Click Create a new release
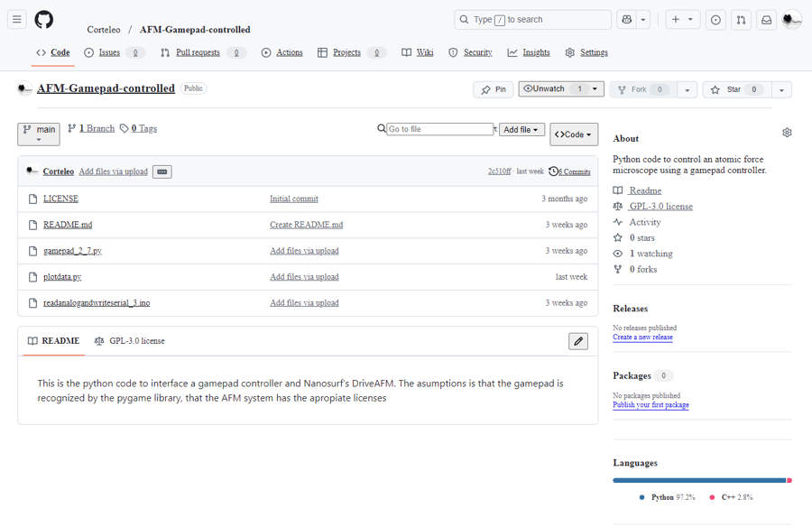812x527 pixels. click(x=642, y=337)
